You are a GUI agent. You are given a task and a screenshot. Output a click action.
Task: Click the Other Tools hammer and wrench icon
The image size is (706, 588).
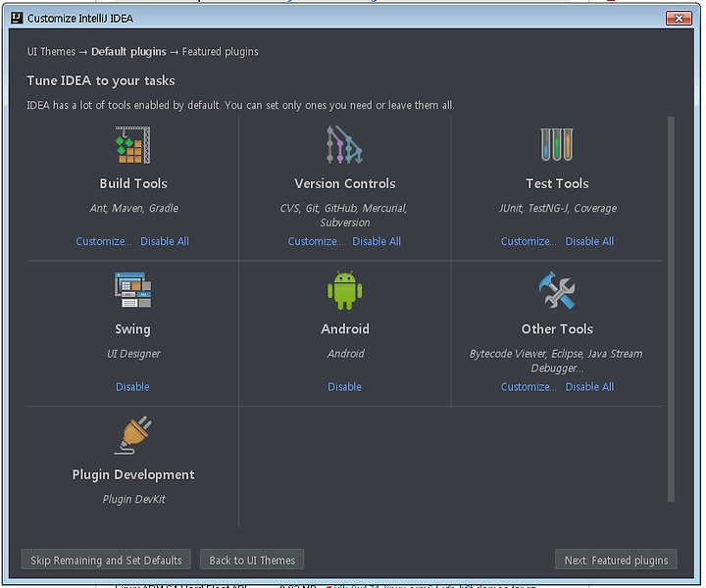coord(557,290)
